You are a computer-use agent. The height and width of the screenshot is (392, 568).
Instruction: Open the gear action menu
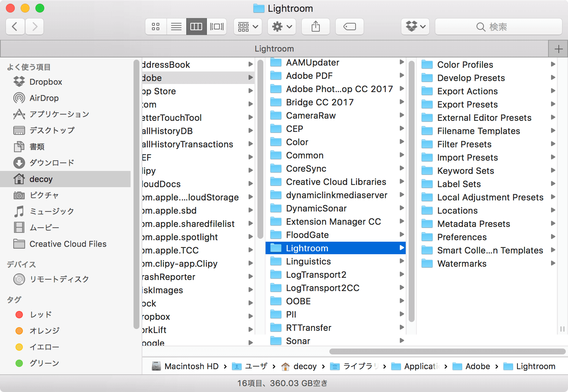[282, 27]
